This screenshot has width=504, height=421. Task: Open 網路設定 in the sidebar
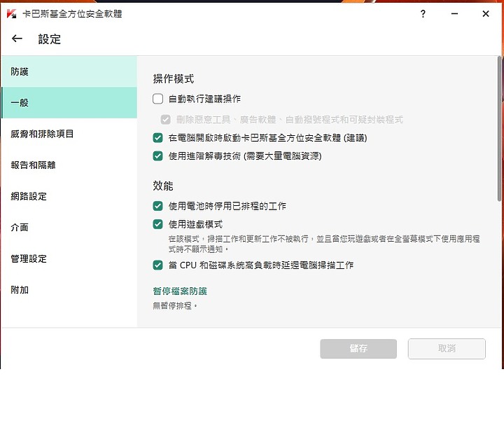[x=69, y=196]
